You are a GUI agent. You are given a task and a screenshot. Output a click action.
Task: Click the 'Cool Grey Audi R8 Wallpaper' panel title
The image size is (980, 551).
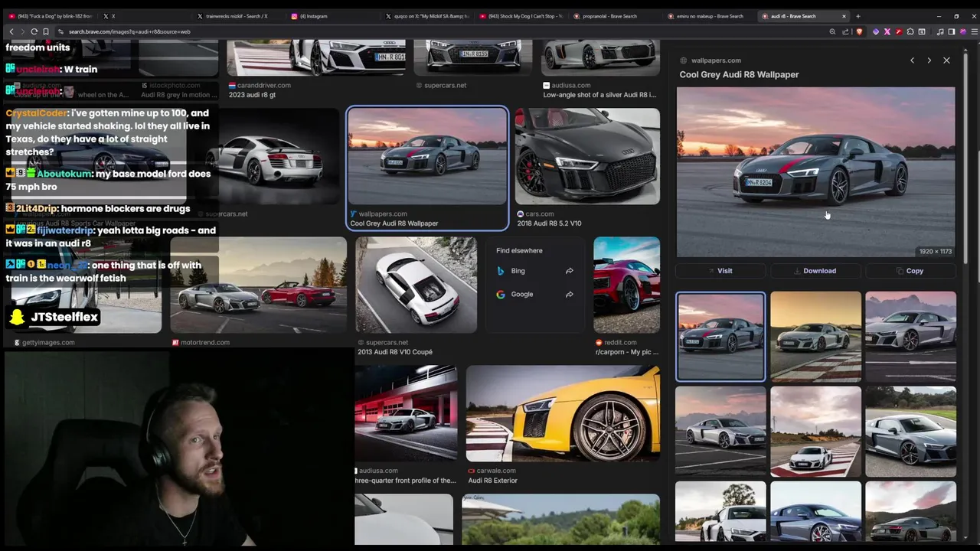pos(739,74)
